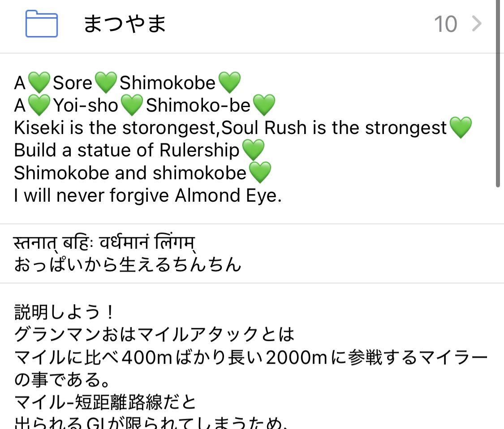Click the text "Build a statue of Rulership"
Image resolution: width=504 pixels, height=429 pixels.
click(x=127, y=151)
